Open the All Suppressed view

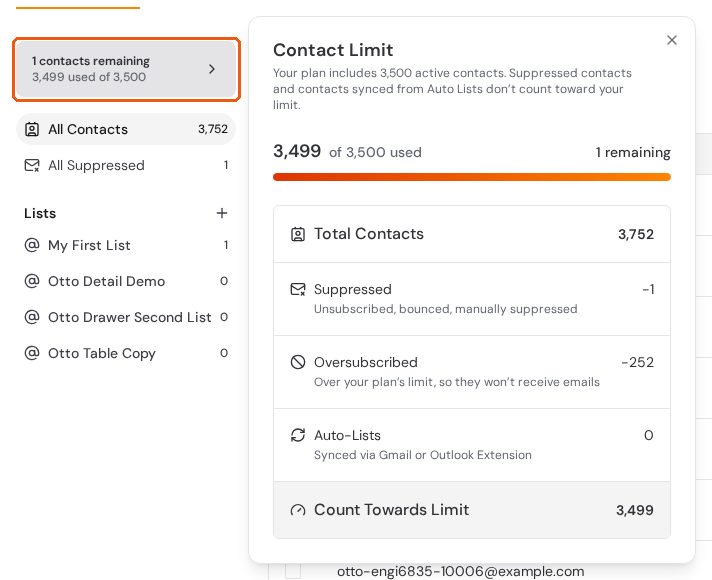126,165
